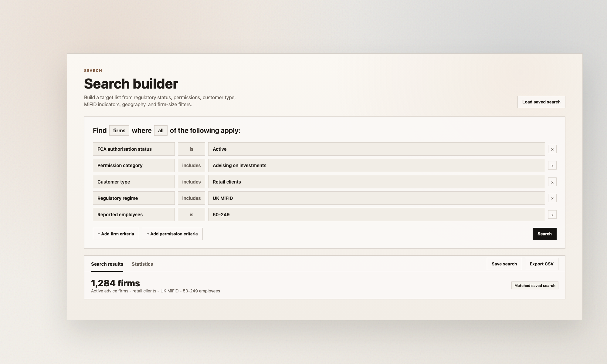Open the Load saved search dialog

[x=541, y=102]
